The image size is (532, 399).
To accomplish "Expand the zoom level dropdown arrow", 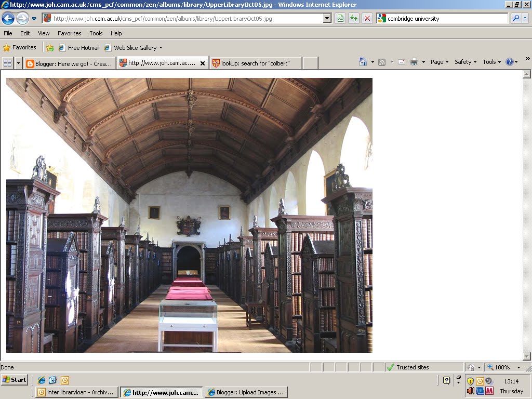I will (519, 367).
